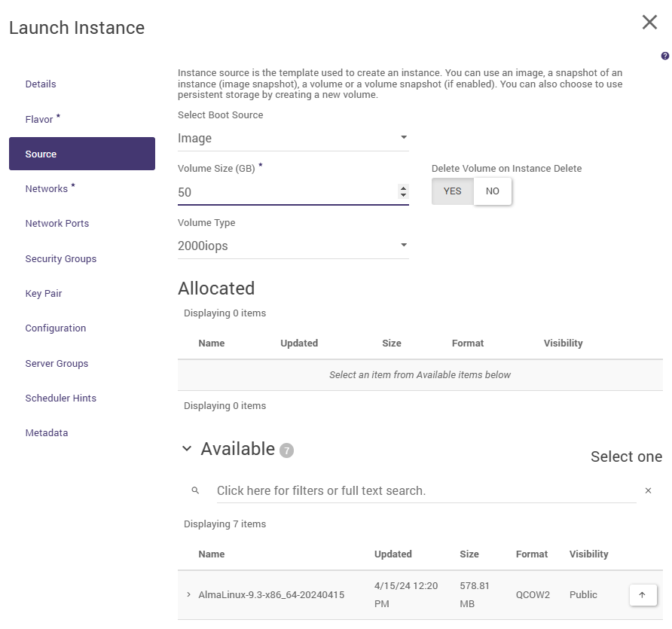Open the Select Boot Source dropdown
This screenshot has width=672, height=629.
coord(293,139)
